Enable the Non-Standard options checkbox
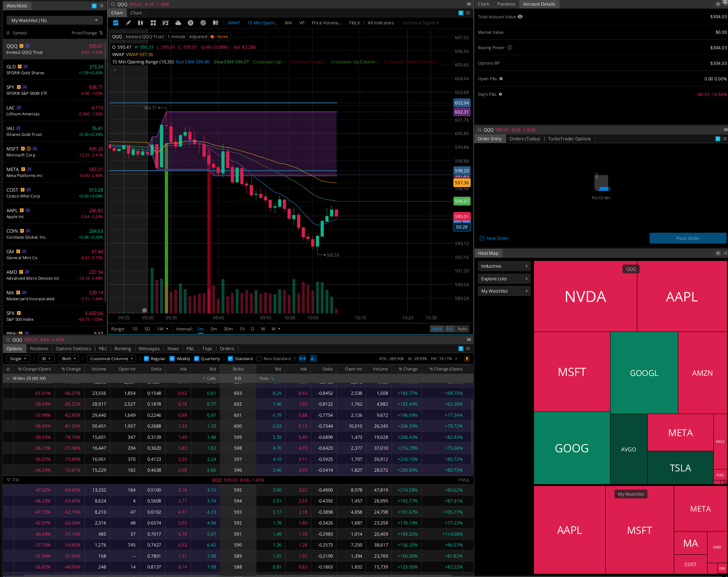The image size is (728, 577). click(259, 359)
